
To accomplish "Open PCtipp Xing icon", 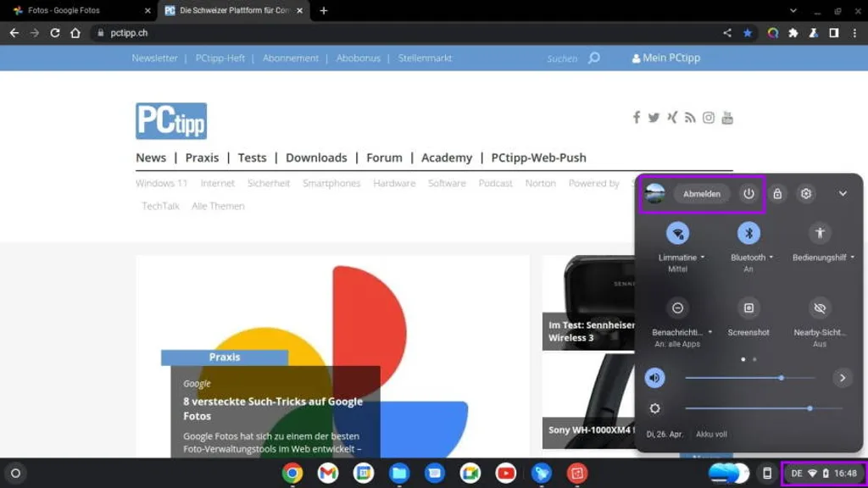I will click(x=672, y=117).
